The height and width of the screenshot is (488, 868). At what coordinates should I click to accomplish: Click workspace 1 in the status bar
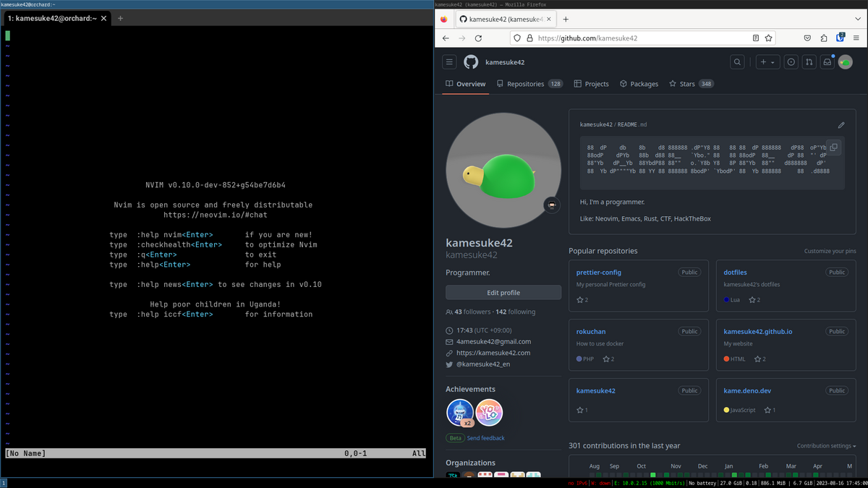point(3,483)
